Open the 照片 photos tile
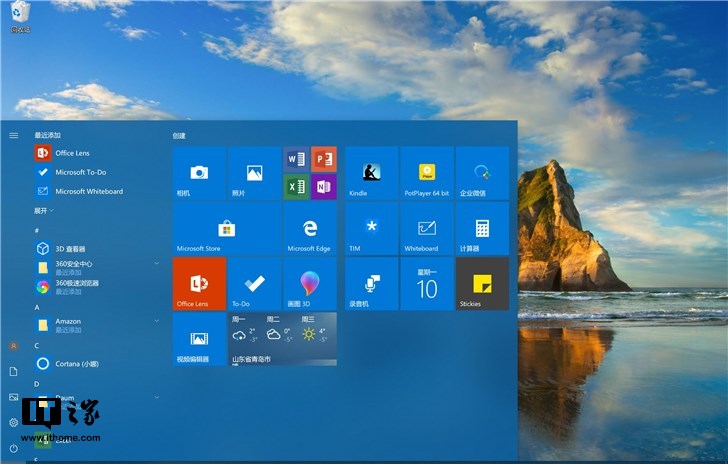The image size is (728, 464). pos(254,173)
